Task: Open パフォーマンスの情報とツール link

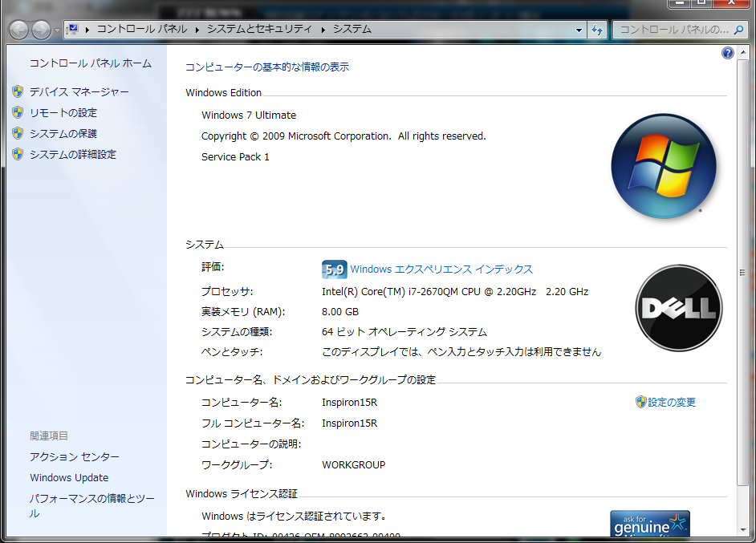Action: click(x=91, y=505)
